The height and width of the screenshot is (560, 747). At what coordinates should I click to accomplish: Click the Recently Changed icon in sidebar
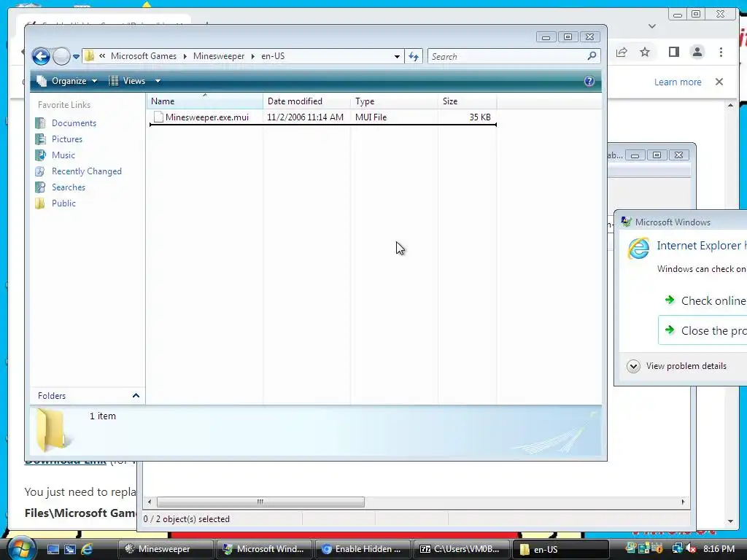tap(41, 171)
